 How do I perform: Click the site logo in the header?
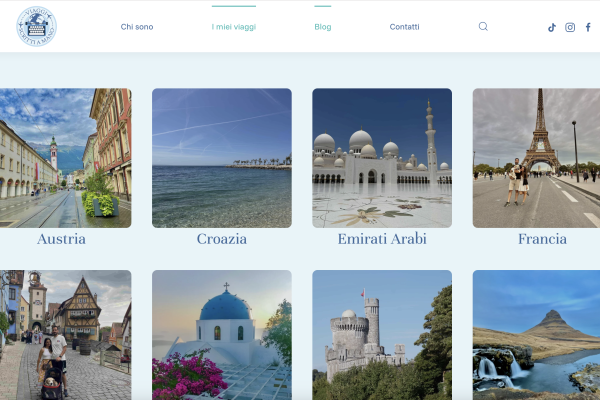(36, 26)
